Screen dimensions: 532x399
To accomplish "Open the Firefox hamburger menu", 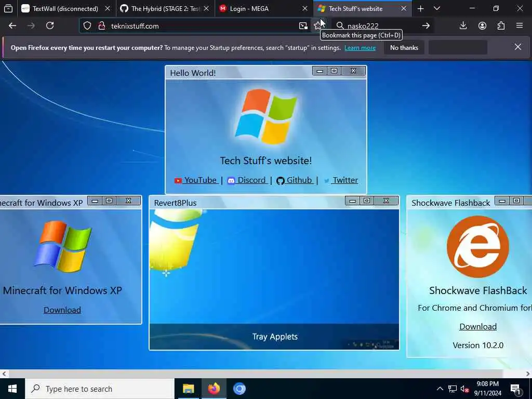I will [x=520, y=26].
